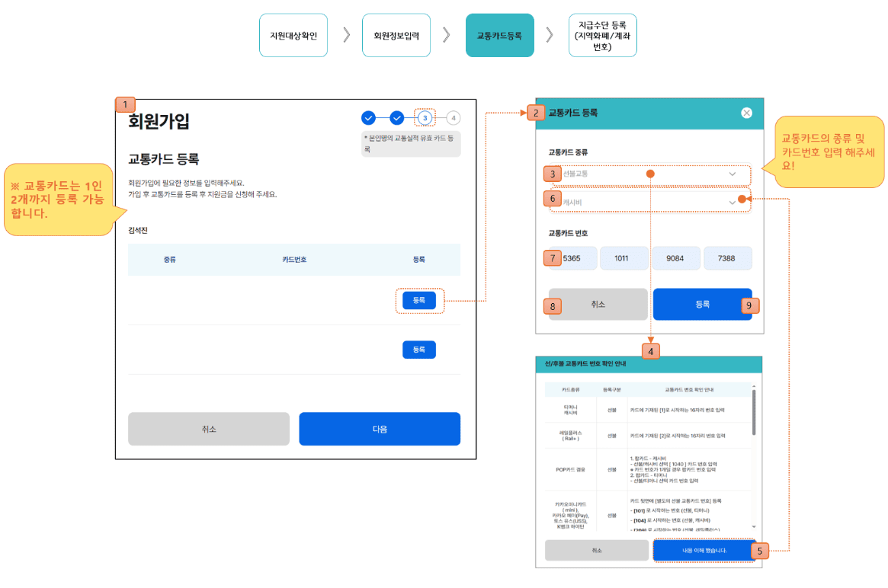Image resolution: width=888 pixels, height=588 pixels.
Task: Click the completed first step checkmark icon
Action: pos(368,119)
